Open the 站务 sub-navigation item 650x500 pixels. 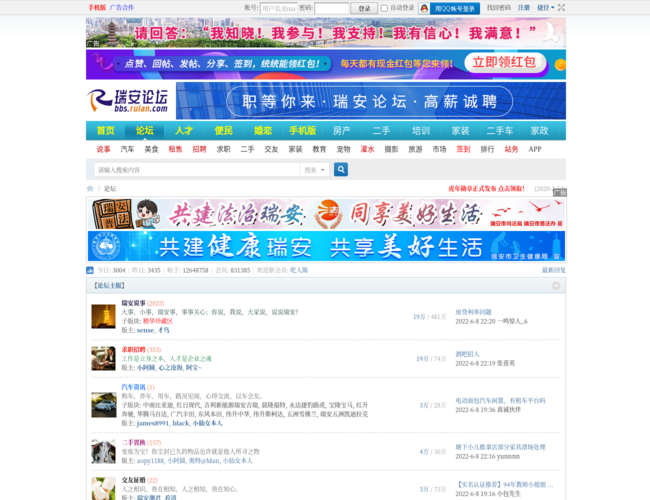click(x=511, y=149)
